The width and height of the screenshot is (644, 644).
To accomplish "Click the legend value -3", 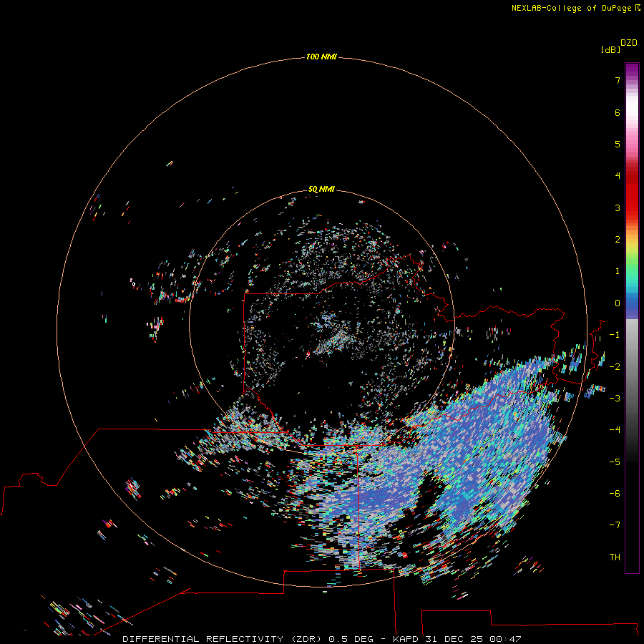I will [615, 399].
